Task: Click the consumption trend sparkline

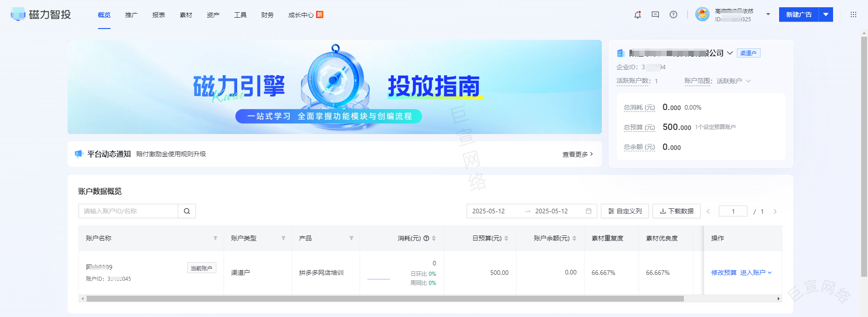Action: 379,279
